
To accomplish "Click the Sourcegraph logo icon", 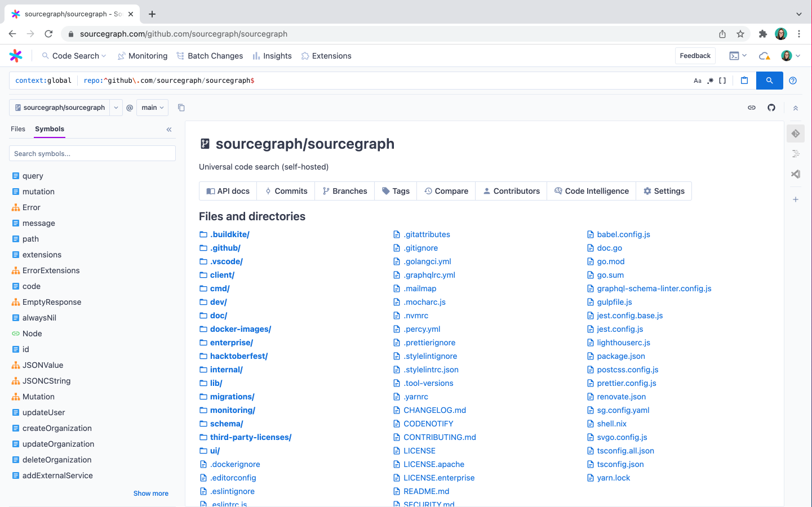I will tap(16, 56).
